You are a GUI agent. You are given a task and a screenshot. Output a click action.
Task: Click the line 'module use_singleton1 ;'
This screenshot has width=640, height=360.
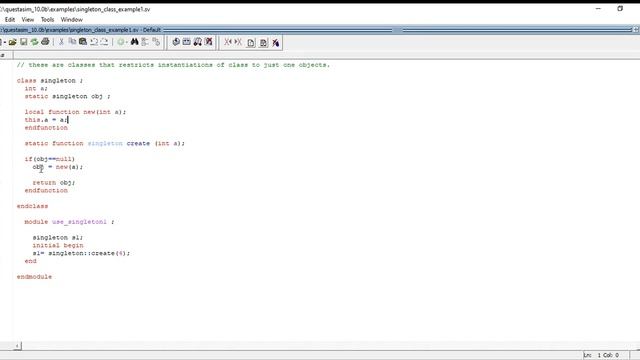pyautogui.click(x=69, y=222)
